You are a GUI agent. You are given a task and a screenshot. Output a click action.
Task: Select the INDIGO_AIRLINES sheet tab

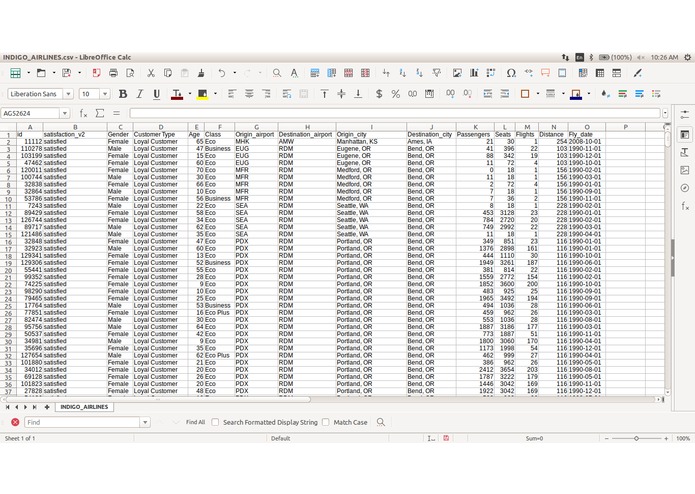click(x=84, y=407)
